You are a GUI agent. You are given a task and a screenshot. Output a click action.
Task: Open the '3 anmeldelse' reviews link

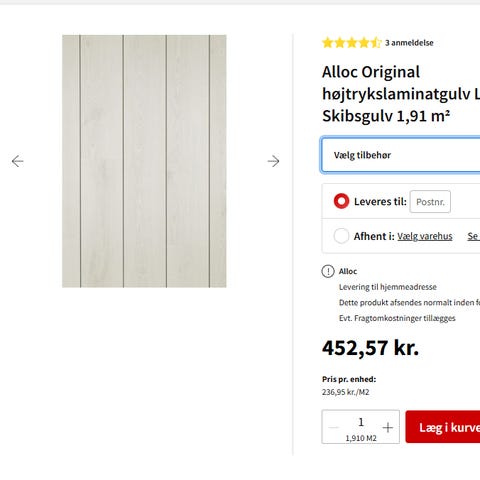point(409,43)
